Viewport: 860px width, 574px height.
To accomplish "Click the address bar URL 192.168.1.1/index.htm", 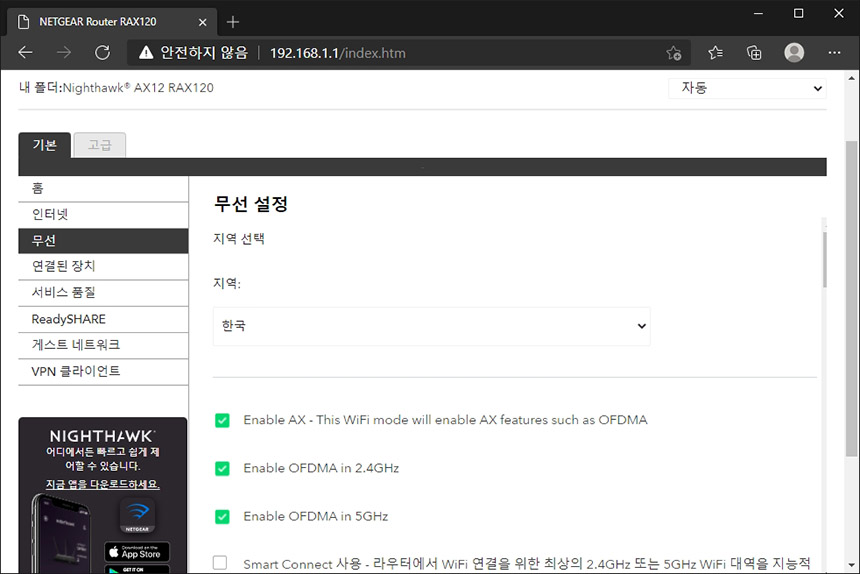I will [338, 53].
